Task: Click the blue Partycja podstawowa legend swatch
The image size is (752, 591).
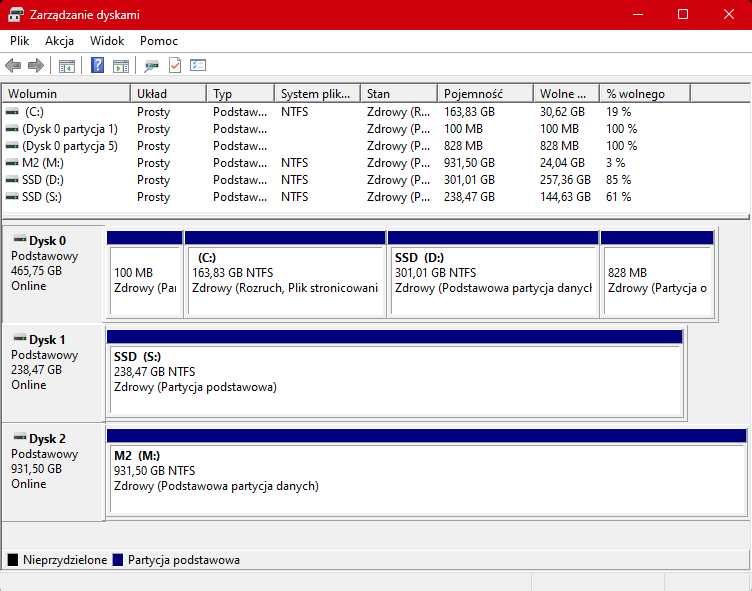Action: pyautogui.click(x=118, y=560)
